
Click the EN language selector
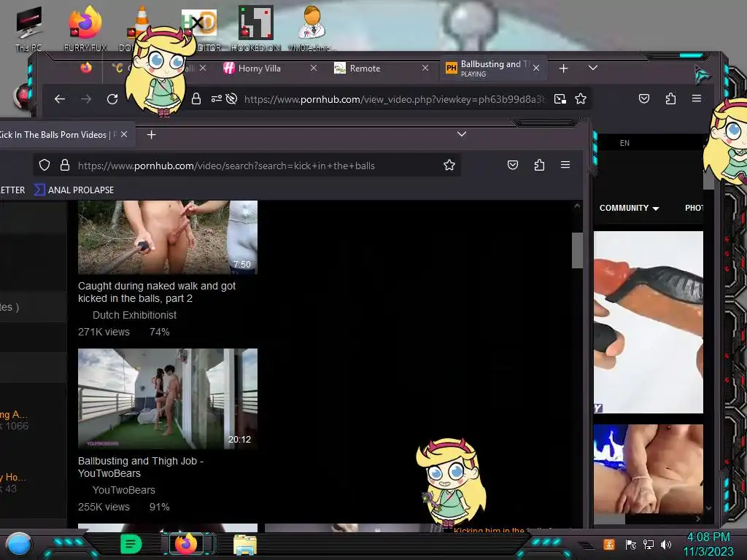[x=624, y=143]
